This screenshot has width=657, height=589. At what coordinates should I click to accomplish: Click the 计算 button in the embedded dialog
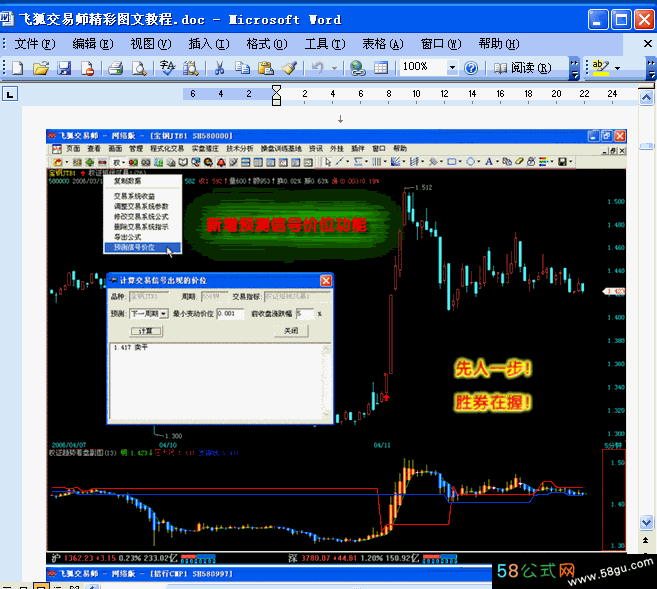pyautogui.click(x=146, y=331)
